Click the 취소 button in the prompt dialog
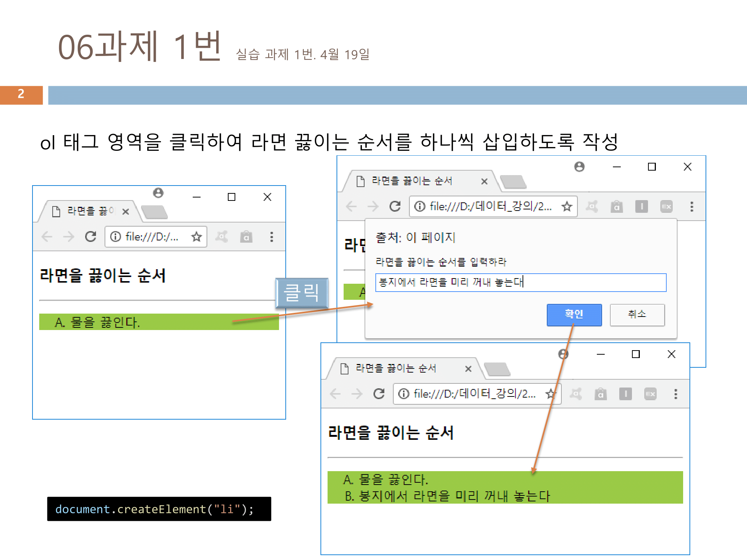The image size is (747, 560). click(x=637, y=314)
